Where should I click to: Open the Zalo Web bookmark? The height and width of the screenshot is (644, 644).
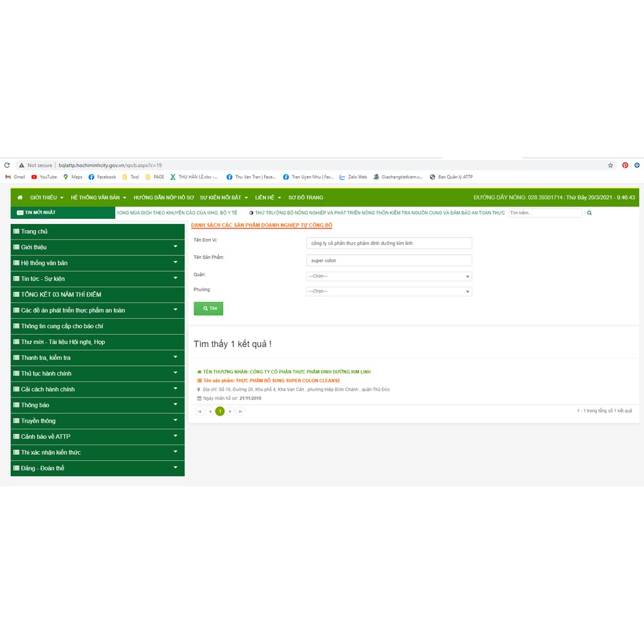(x=353, y=177)
